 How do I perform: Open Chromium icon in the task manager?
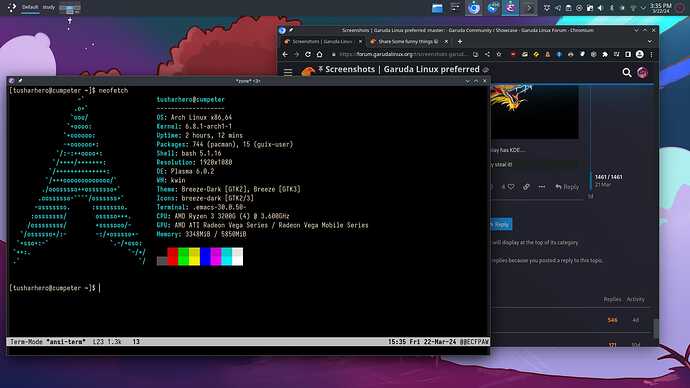[473, 8]
